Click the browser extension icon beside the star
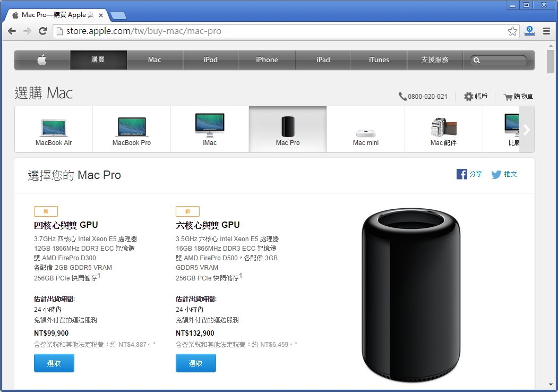The image size is (558, 392). point(529,31)
